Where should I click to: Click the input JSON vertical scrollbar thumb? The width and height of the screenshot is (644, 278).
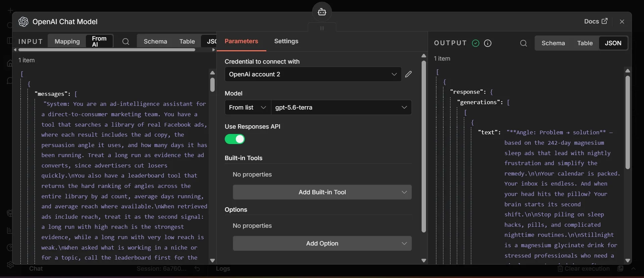point(212,85)
